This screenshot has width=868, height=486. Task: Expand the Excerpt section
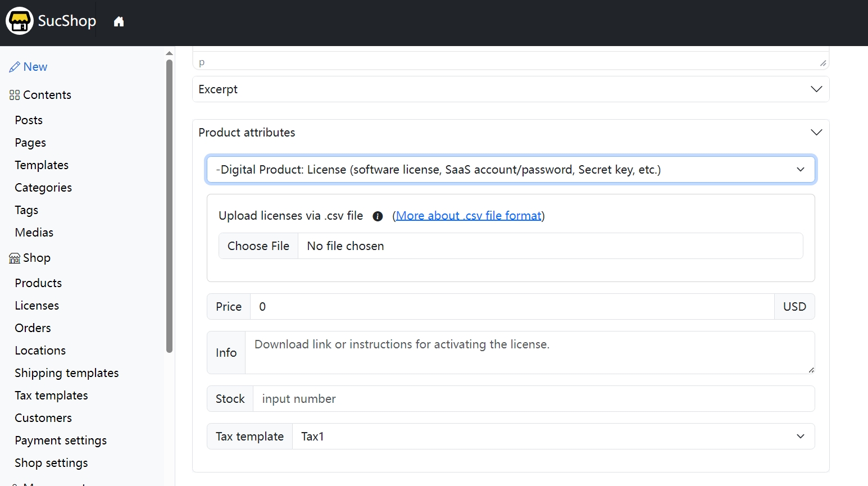(x=816, y=89)
